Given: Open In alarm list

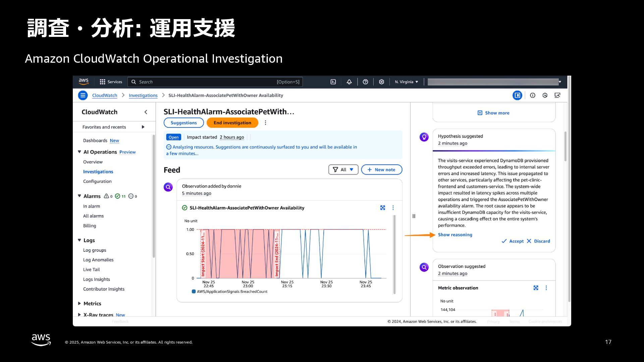Looking at the screenshot, I should (x=92, y=206).
